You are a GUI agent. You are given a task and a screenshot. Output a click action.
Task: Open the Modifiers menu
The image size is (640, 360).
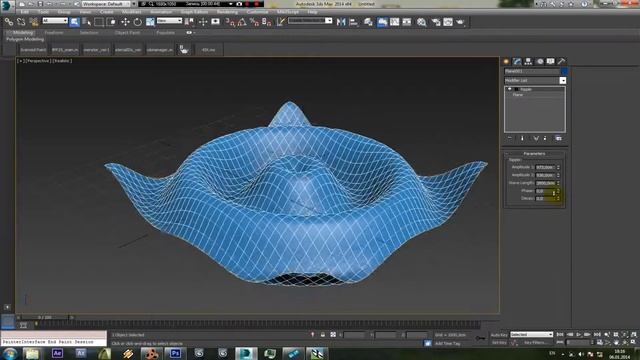(131, 12)
